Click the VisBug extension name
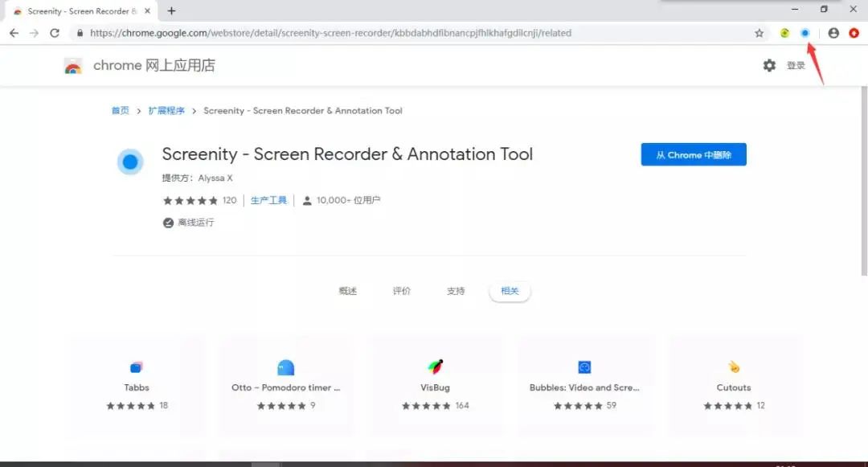The image size is (868, 467). point(435,387)
